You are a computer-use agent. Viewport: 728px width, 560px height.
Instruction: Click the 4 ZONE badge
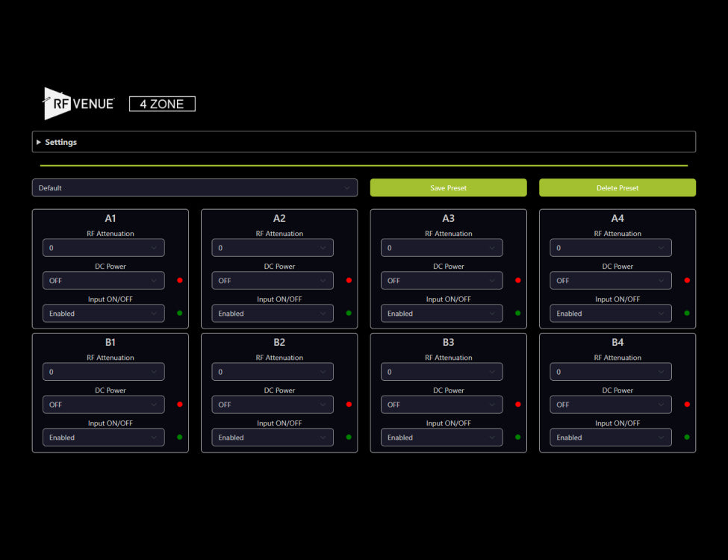click(x=162, y=104)
